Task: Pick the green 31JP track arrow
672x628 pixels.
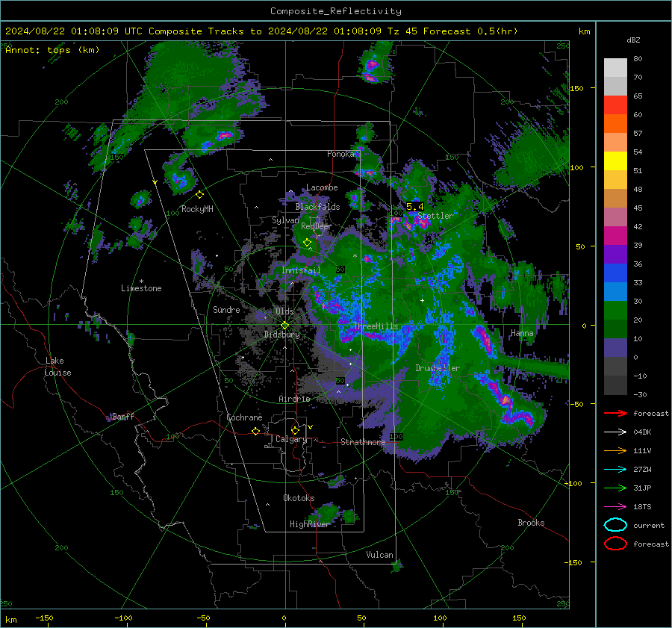Action: tap(615, 488)
